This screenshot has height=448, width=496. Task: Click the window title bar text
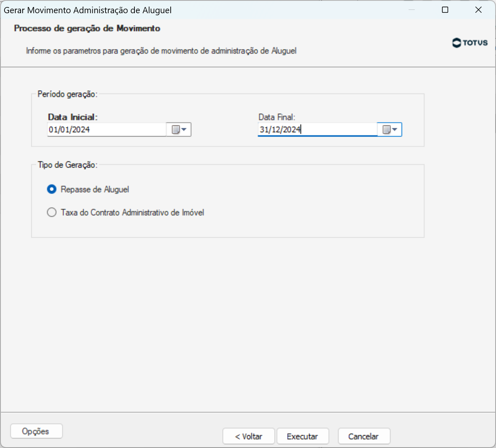pos(87,10)
